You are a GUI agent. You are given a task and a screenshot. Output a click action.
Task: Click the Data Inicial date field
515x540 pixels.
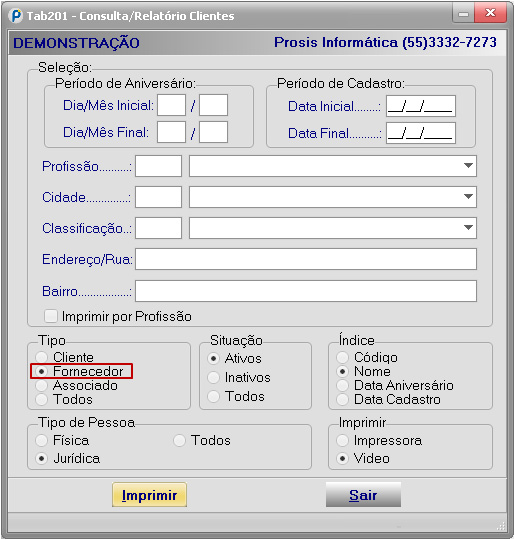pyautogui.click(x=421, y=106)
